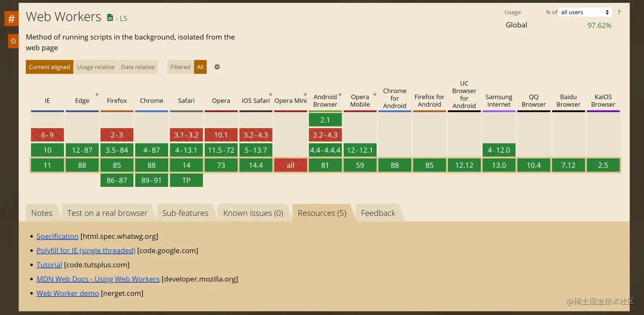
Task: Click Samsung Internet 13.0 cell
Action: coord(499,165)
